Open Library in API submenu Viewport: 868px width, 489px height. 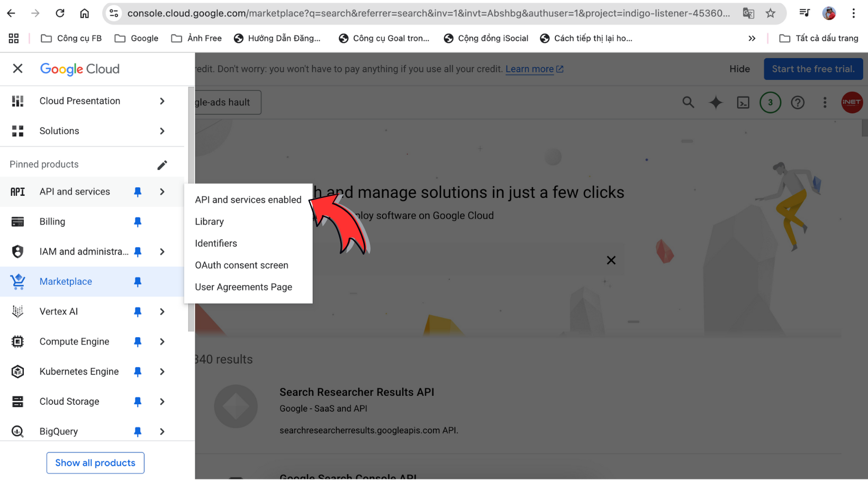248,222
